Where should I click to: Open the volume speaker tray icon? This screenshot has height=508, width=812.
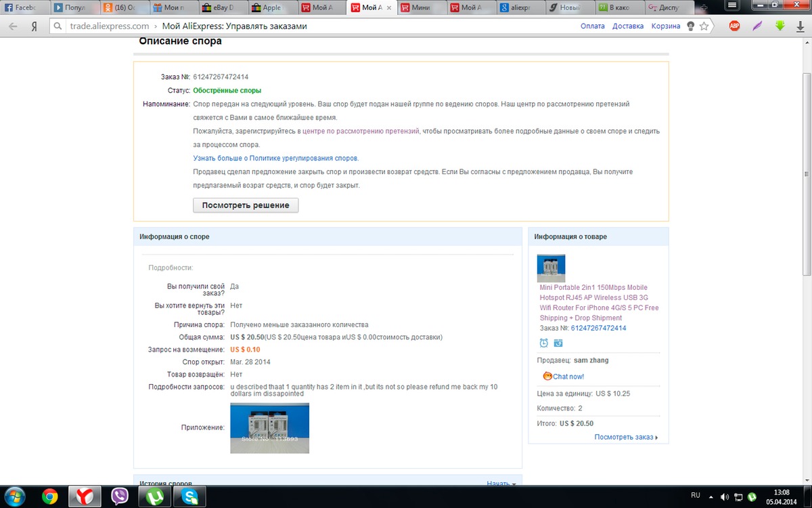[725, 496]
